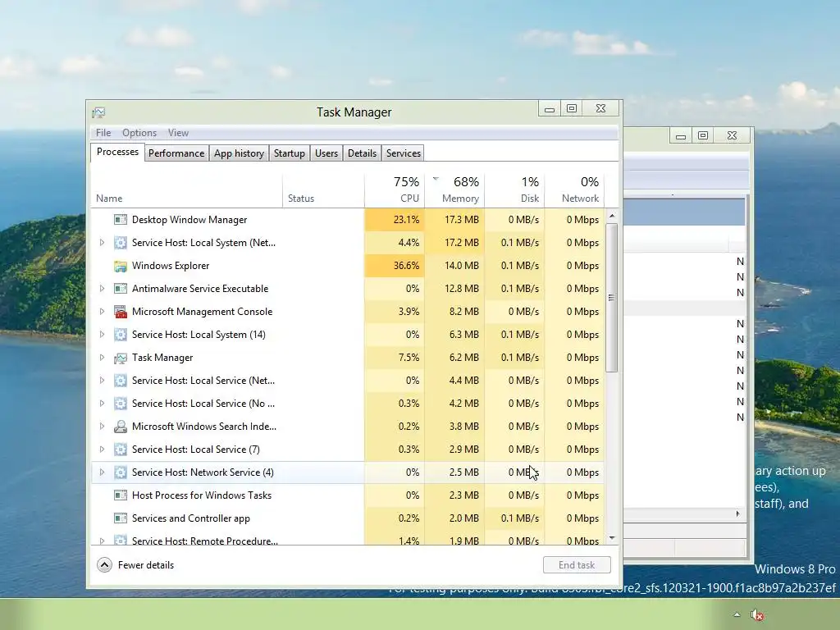Select the 8.2 MB memory value
Image resolution: width=840 pixels, height=630 pixels.
454,312
